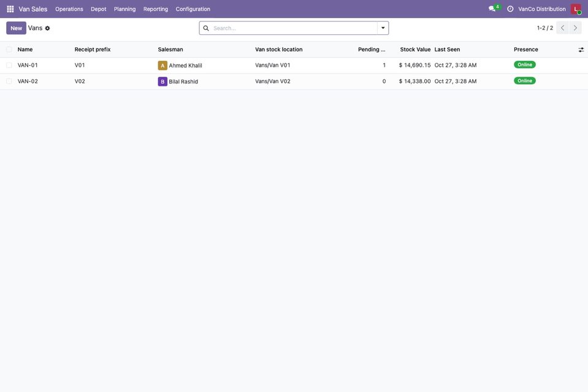The height and width of the screenshot is (392, 588).
Task: Sort by the Last Seen header
Action: tap(447, 50)
